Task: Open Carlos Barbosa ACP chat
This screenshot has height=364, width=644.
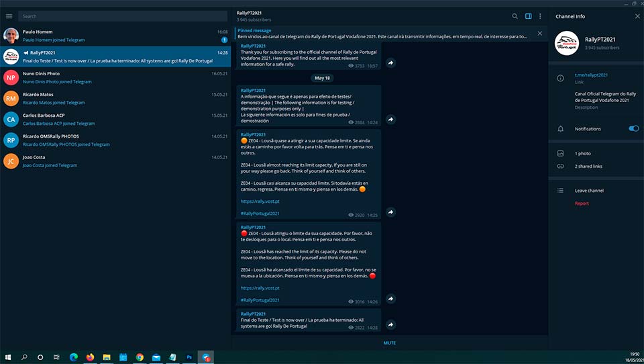Action: tap(115, 120)
